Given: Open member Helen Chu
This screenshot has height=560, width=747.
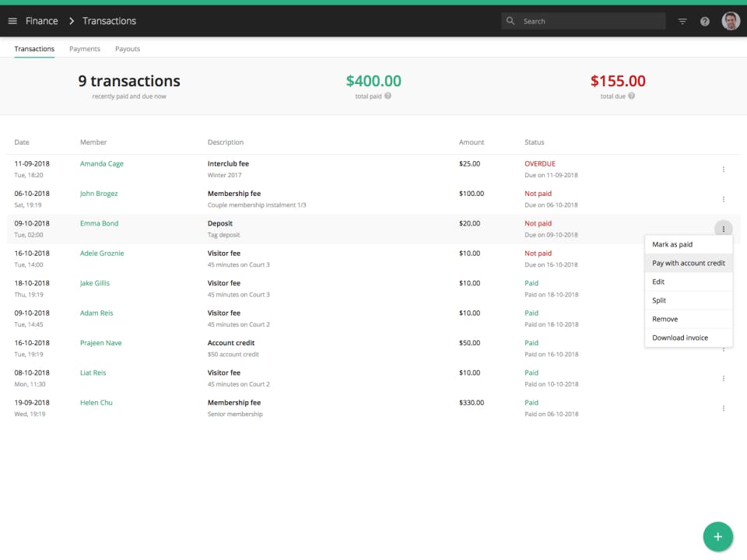Looking at the screenshot, I should (96, 402).
